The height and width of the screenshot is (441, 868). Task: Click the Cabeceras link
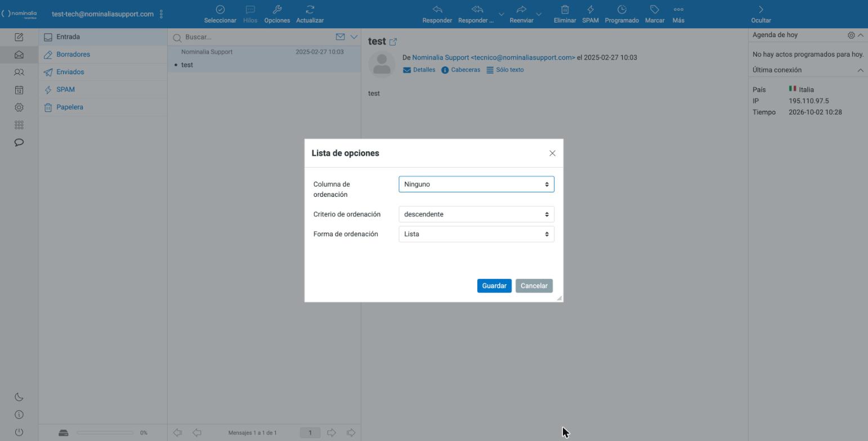[x=460, y=70]
